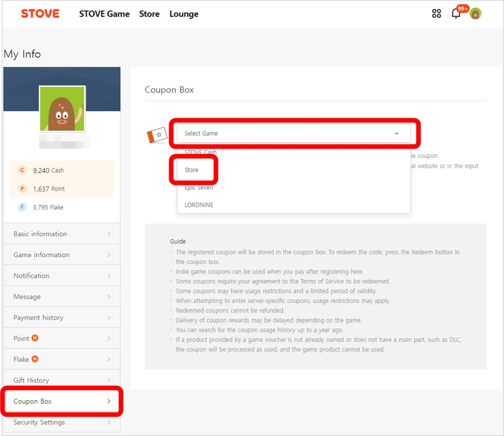Click the coupon ticket icon
The width and height of the screenshot is (504, 436).
(x=157, y=136)
